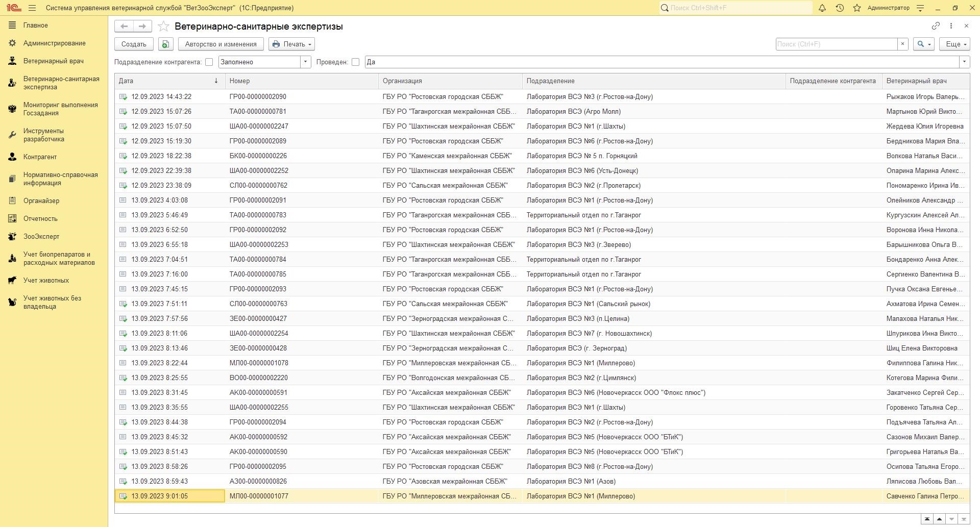Open notifications bell icon
980x527 pixels.
click(822, 8)
